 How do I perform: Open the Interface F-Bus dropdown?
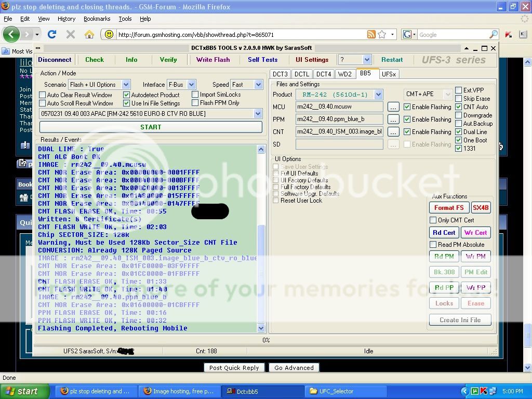coord(191,85)
